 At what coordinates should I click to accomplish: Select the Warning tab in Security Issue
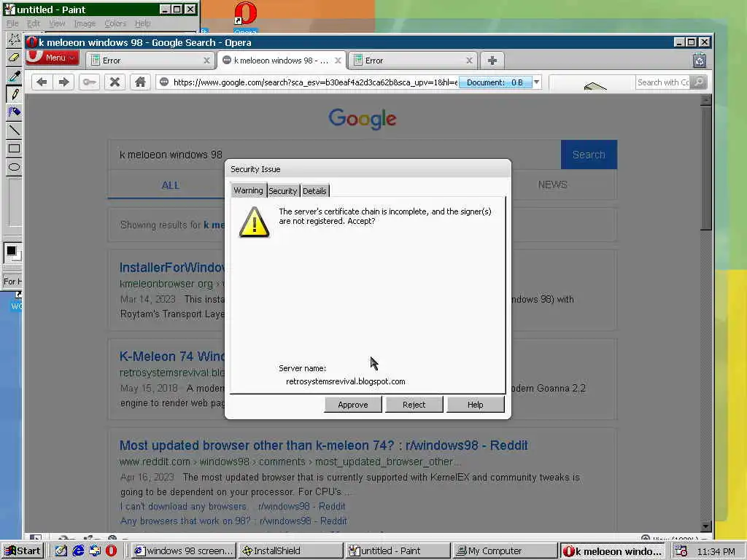(248, 190)
